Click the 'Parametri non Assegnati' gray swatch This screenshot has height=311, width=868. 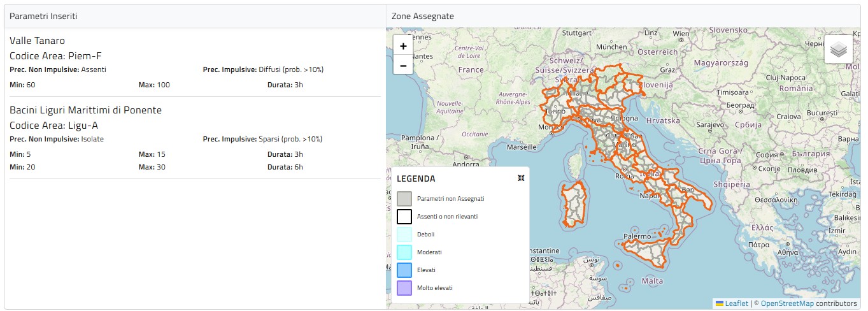pos(404,199)
